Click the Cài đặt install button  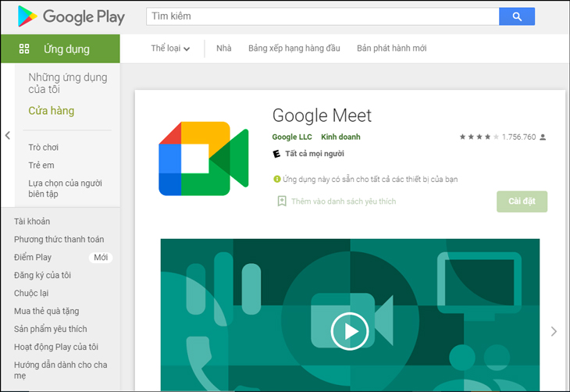point(522,201)
